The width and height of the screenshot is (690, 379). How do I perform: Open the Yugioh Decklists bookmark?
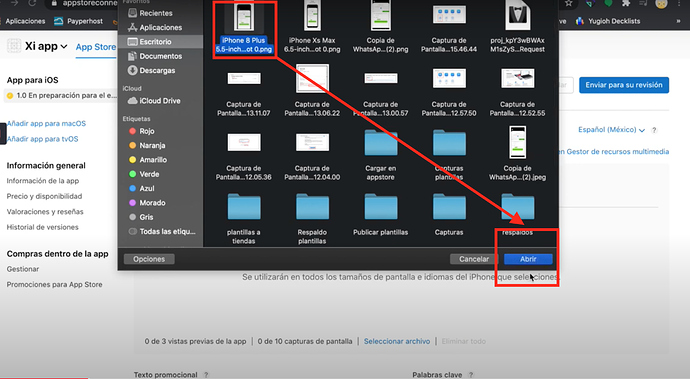(x=608, y=21)
